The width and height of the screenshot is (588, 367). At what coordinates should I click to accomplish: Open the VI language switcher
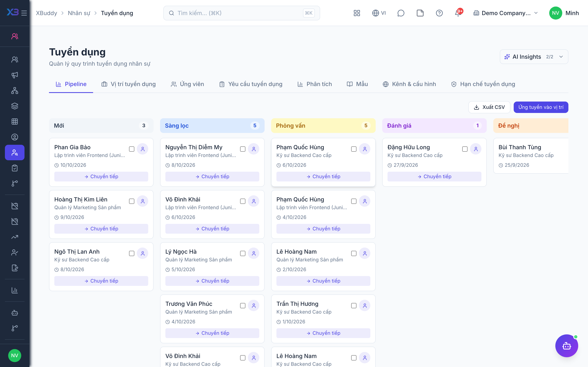379,13
